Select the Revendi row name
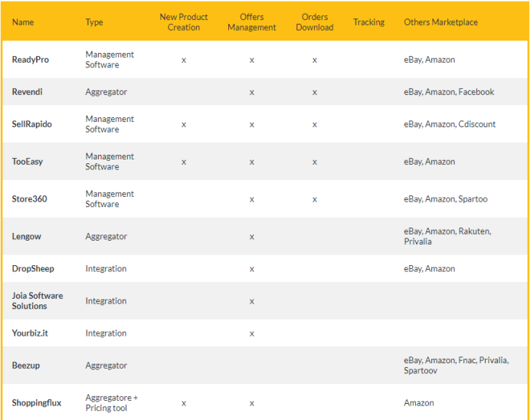This screenshot has height=420, width=530. [27, 92]
